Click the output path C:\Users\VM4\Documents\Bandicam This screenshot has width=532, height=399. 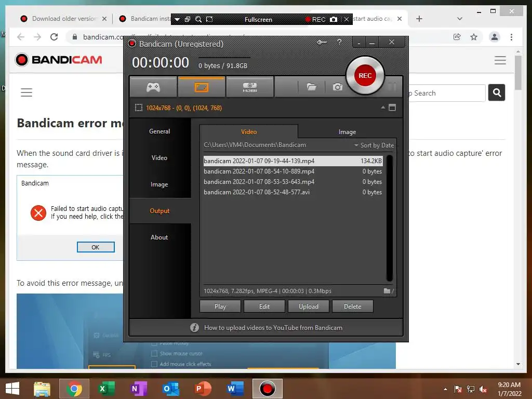click(255, 145)
